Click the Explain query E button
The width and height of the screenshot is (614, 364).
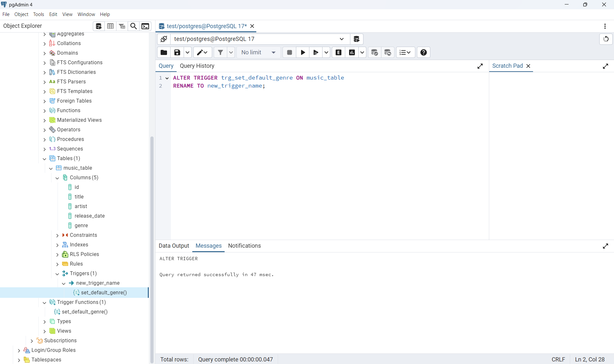(339, 52)
